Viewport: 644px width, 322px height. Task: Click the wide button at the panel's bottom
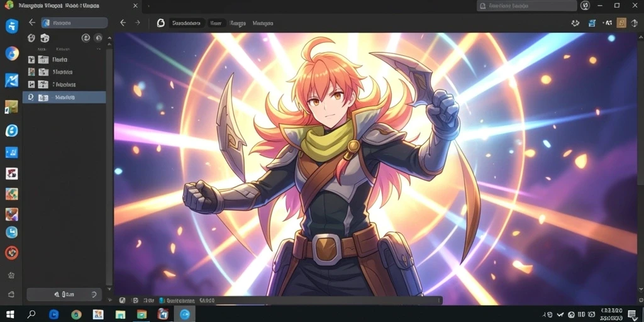click(64, 294)
